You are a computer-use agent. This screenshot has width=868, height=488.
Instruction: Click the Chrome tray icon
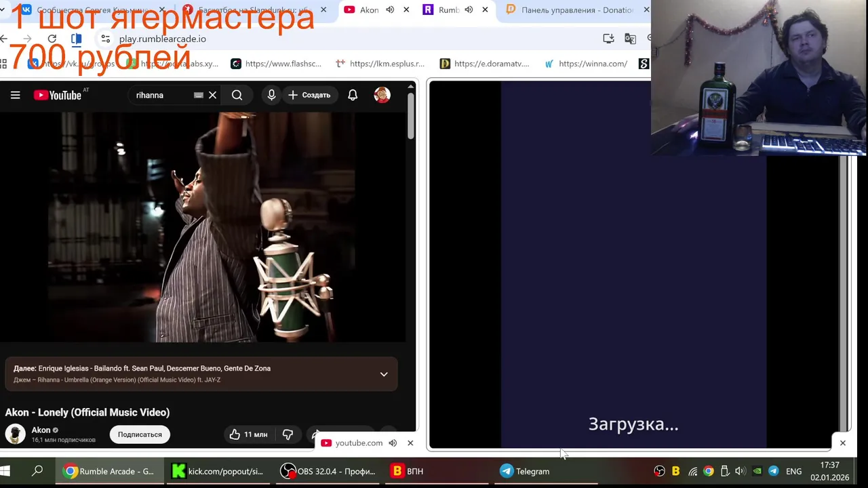click(x=709, y=471)
